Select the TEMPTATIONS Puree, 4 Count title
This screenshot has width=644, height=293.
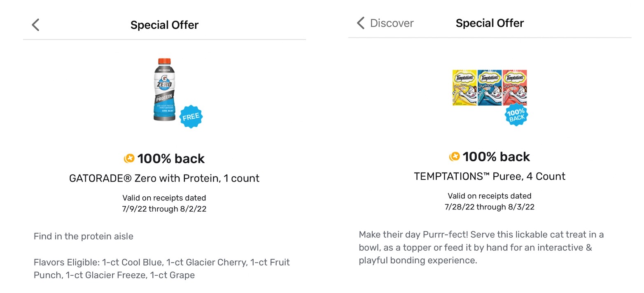pyautogui.click(x=489, y=177)
